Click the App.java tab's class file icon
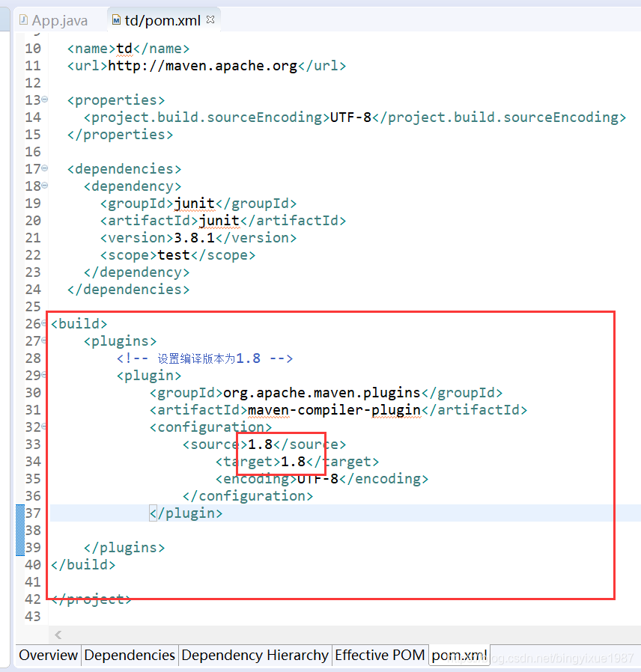The height and width of the screenshot is (672, 641). tap(22, 20)
